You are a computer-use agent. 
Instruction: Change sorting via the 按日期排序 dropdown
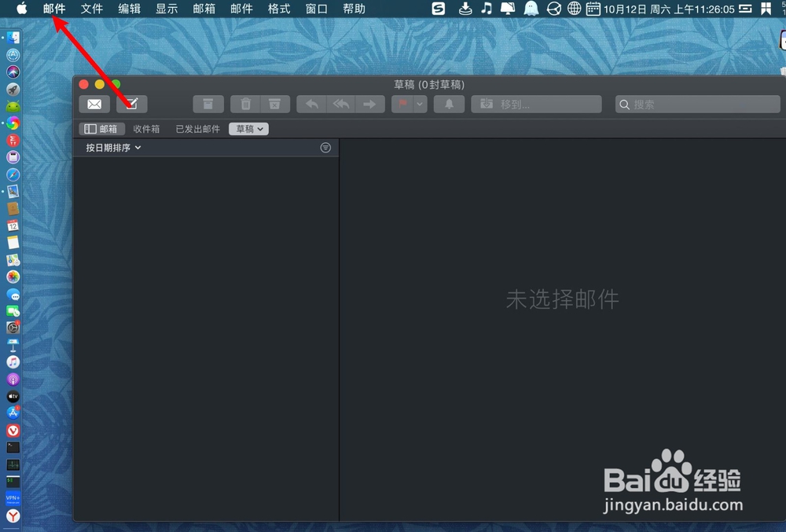click(x=110, y=147)
